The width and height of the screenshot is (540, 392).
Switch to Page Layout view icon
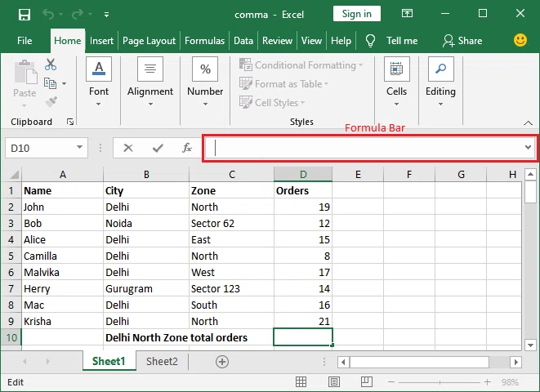[333, 381]
